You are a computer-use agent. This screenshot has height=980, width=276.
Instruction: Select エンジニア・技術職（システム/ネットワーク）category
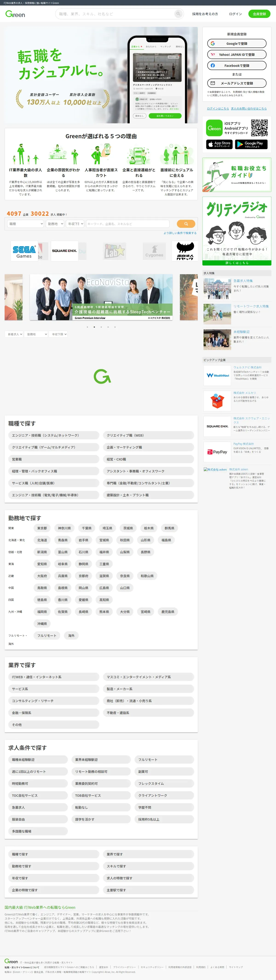coord(54,435)
